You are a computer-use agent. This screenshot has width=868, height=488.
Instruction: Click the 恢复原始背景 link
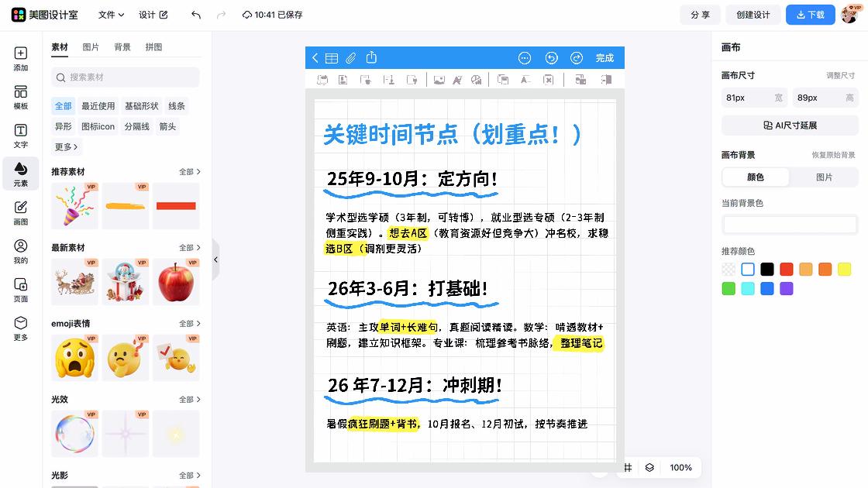[833, 155]
